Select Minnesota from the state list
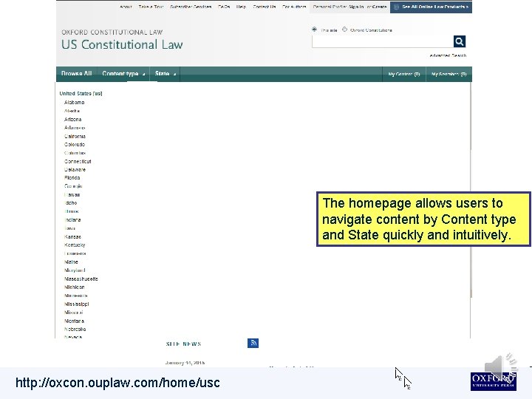The height and width of the screenshot is (399, 532). pyautogui.click(x=75, y=295)
